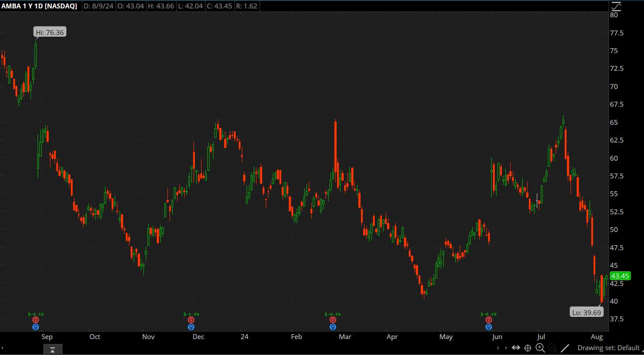Click the Sep label on the time axis
Viewport: 644px width, 355px height.
(x=47, y=337)
